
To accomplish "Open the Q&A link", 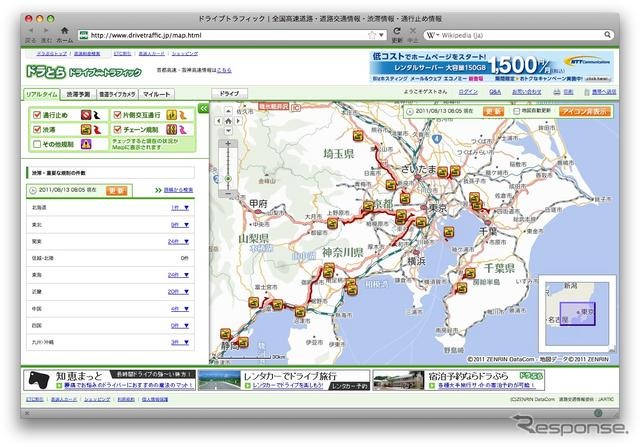I will pos(495,92).
